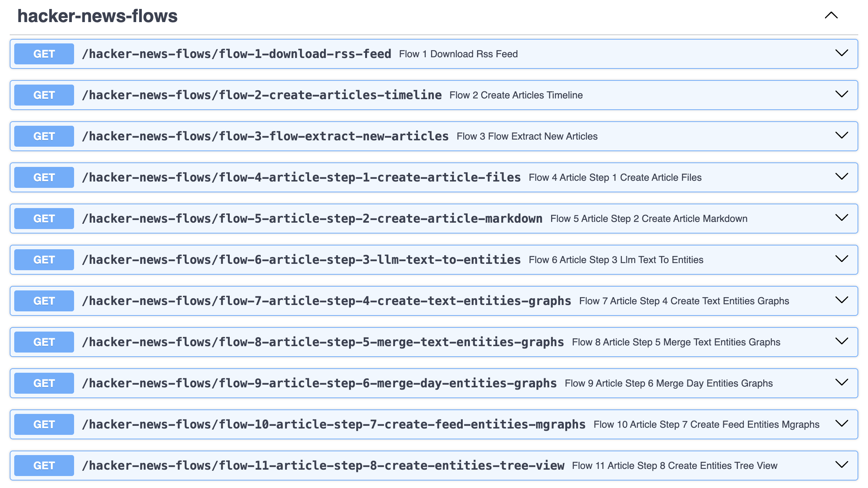Image resolution: width=868 pixels, height=488 pixels.
Task: Expand Flow 11 Create Entities Tree View chevron
Action: coord(841,465)
